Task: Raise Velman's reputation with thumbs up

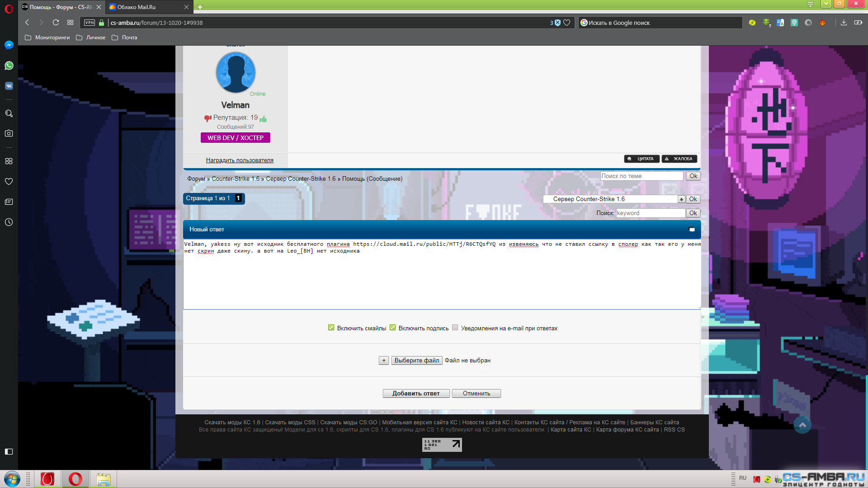Action: (263, 118)
